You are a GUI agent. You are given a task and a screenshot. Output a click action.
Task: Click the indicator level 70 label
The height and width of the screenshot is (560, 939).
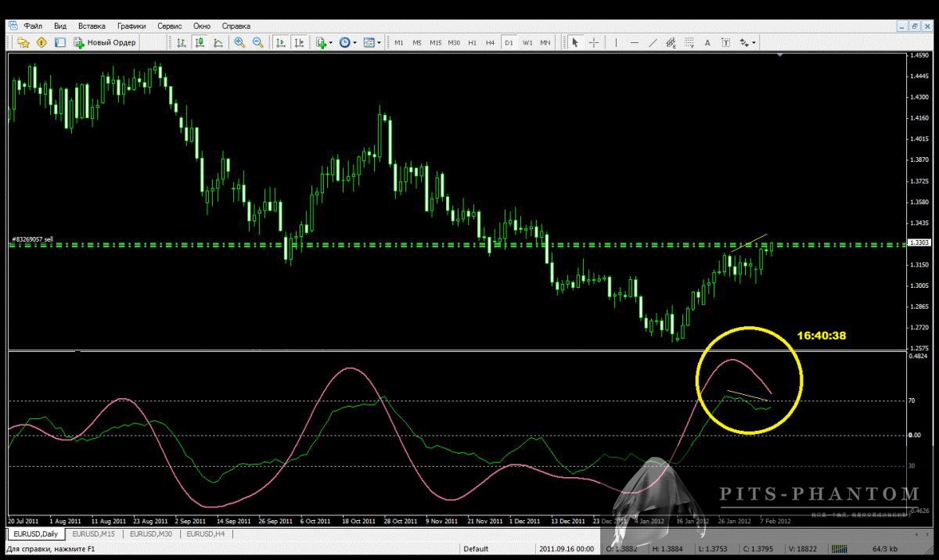912,400
